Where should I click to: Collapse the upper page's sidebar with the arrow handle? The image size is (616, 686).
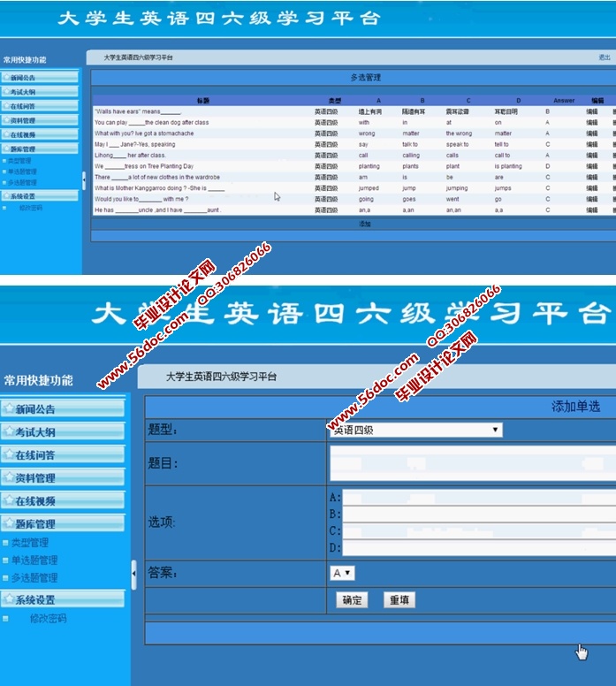coord(84,179)
